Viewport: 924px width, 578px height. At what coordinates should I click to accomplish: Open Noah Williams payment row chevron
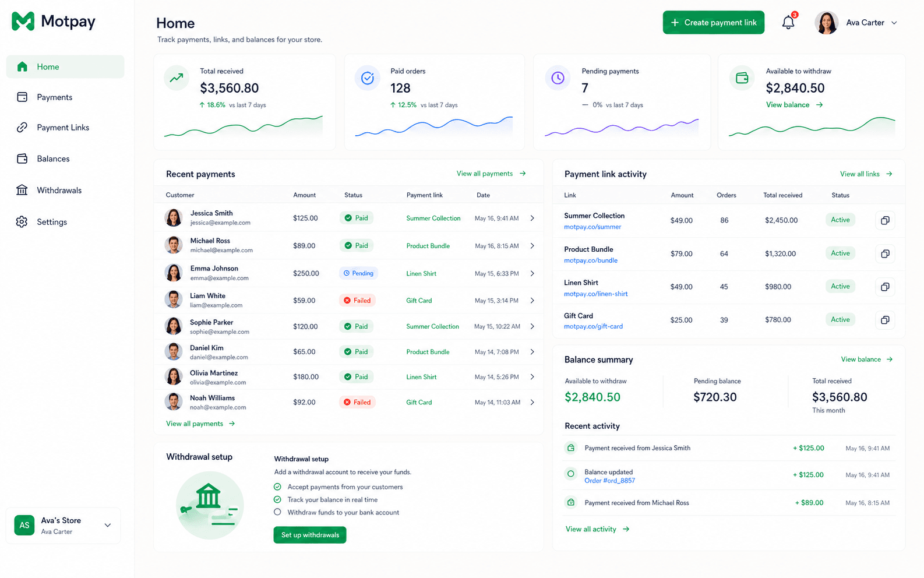(x=532, y=402)
